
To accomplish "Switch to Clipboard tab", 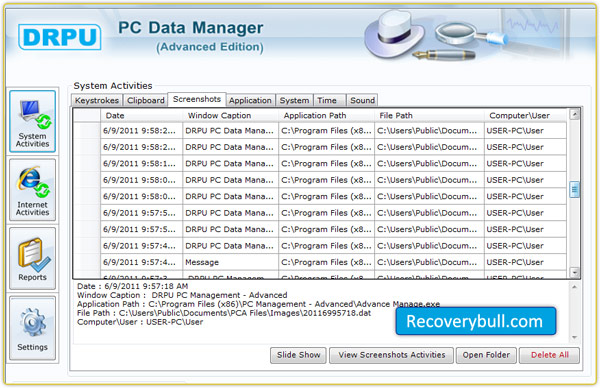I will [x=145, y=100].
